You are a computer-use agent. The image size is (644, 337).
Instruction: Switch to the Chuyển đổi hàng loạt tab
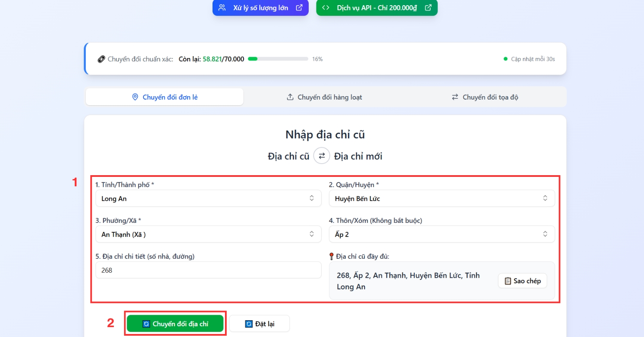[x=325, y=97]
